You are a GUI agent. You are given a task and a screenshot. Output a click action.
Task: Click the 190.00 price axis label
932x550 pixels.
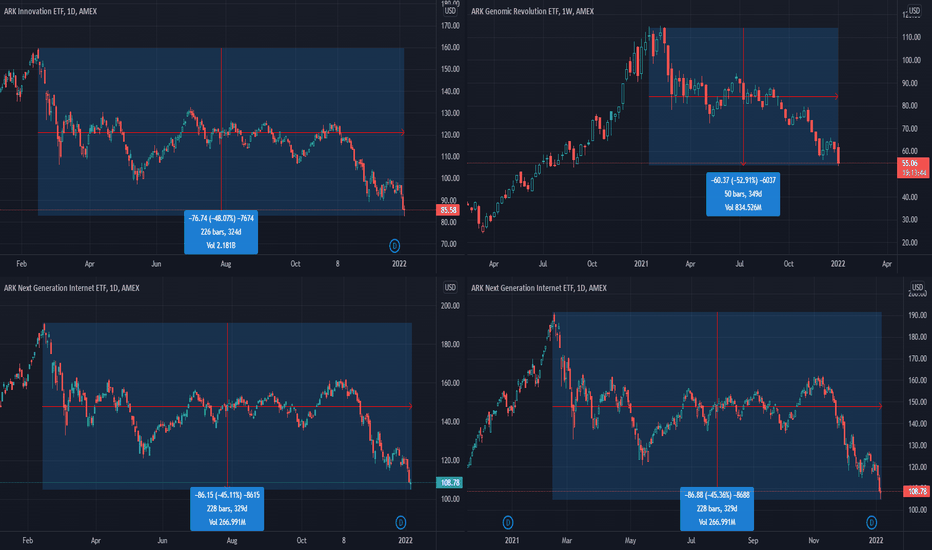[918, 315]
